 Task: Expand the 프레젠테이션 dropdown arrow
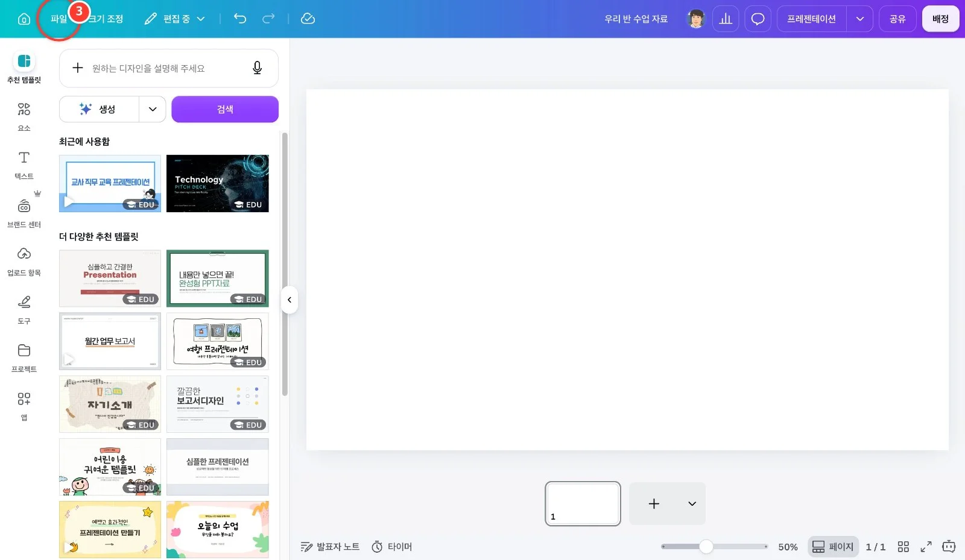pos(860,19)
